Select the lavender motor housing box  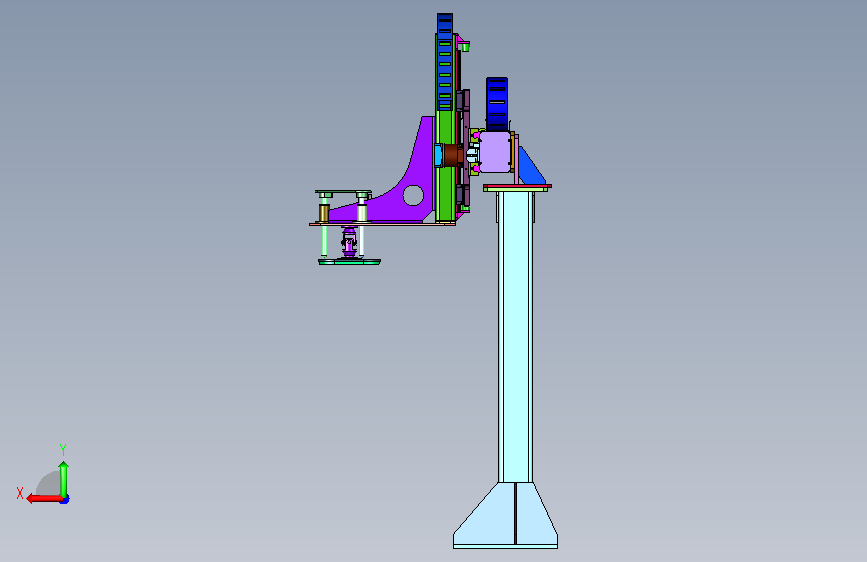point(495,152)
